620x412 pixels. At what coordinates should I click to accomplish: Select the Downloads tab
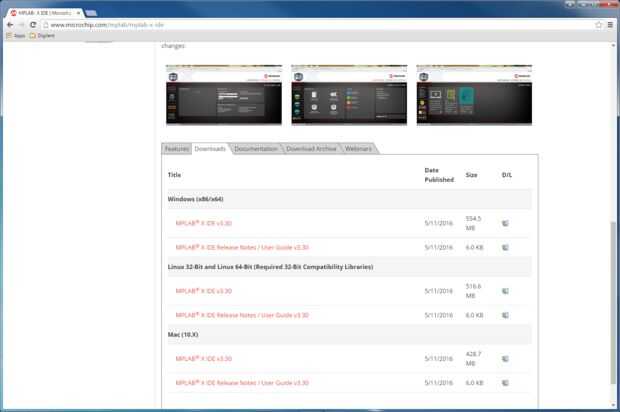(x=210, y=149)
